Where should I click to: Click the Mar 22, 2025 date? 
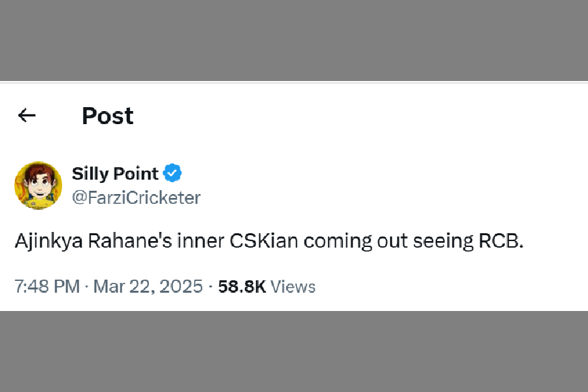pyautogui.click(x=148, y=286)
